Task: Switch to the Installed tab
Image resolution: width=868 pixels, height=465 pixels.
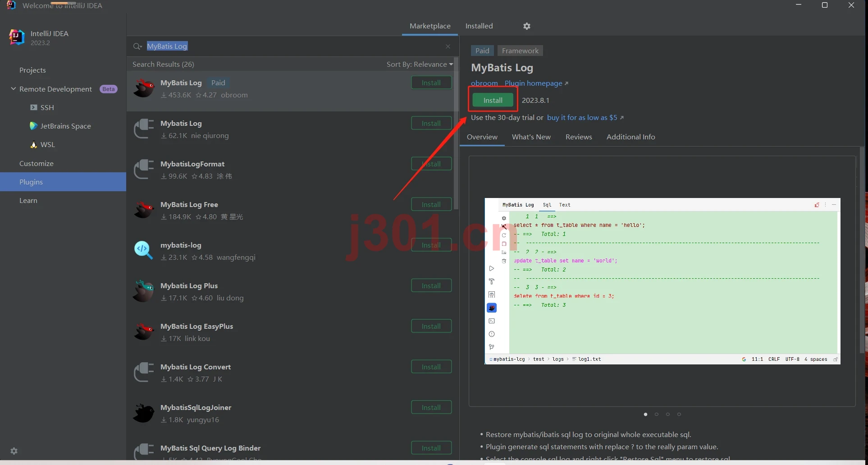Action: click(479, 26)
